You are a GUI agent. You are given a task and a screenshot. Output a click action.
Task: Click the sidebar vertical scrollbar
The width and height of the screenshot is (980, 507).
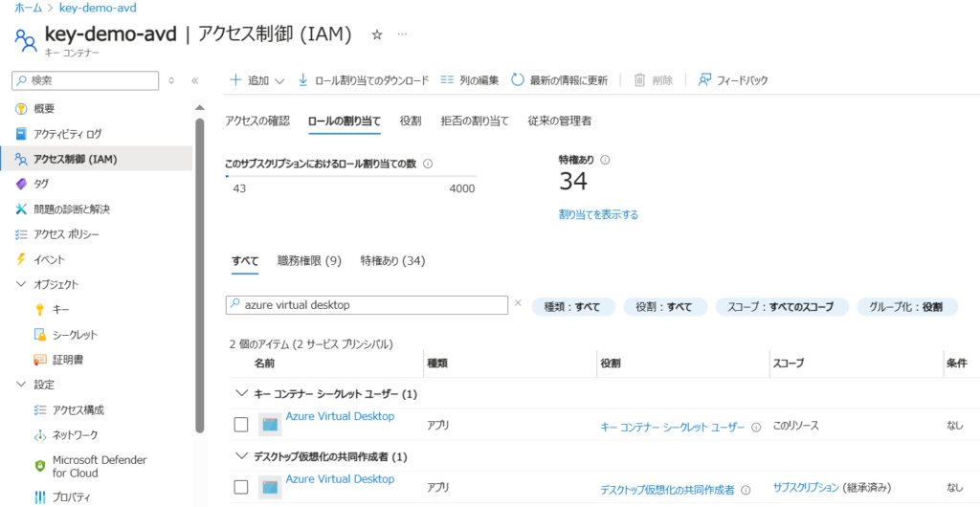[x=199, y=275]
